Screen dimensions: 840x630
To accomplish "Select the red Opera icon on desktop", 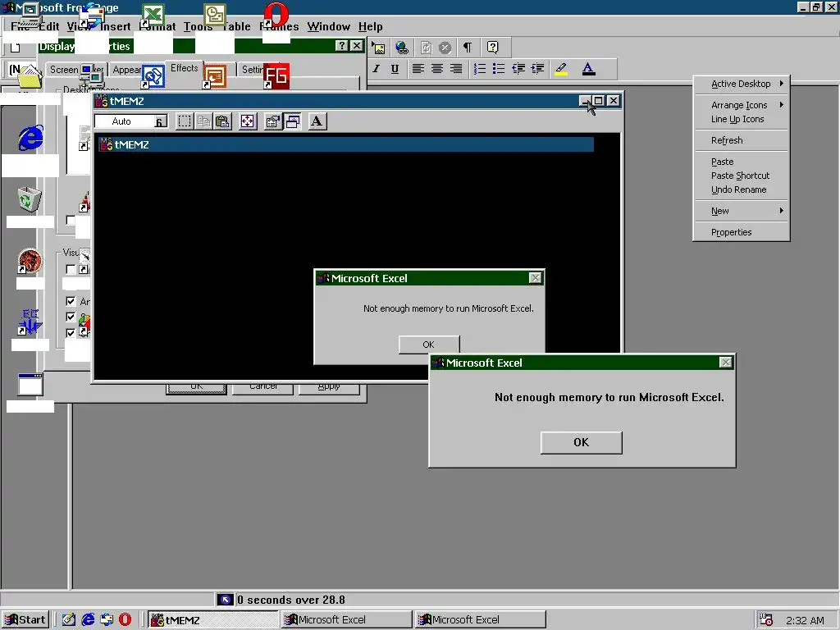I will [x=276, y=15].
